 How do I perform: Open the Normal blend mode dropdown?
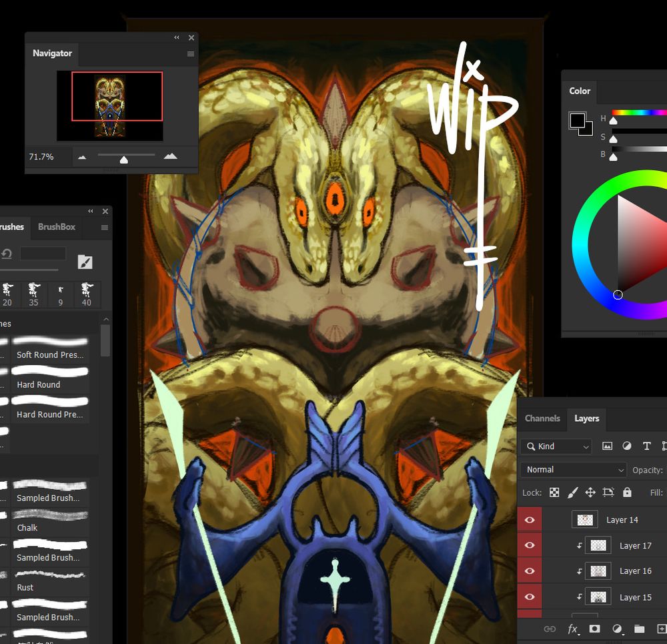(x=574, y=469)
